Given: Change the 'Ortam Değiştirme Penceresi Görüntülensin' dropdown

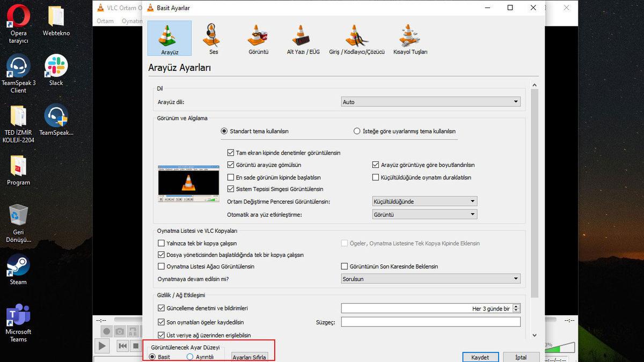Looking at the screenshot, I should pos(424,201).
